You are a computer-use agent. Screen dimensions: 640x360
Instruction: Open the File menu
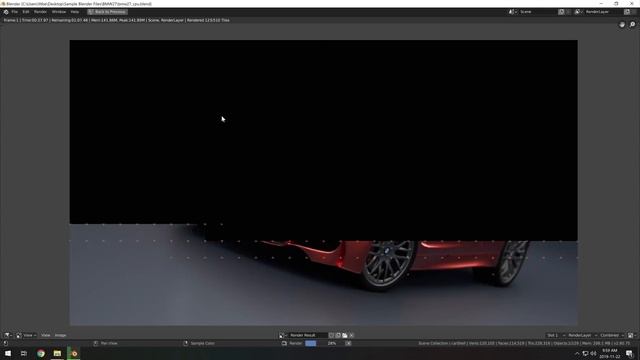pyautogui.click(x=15, y=12)
